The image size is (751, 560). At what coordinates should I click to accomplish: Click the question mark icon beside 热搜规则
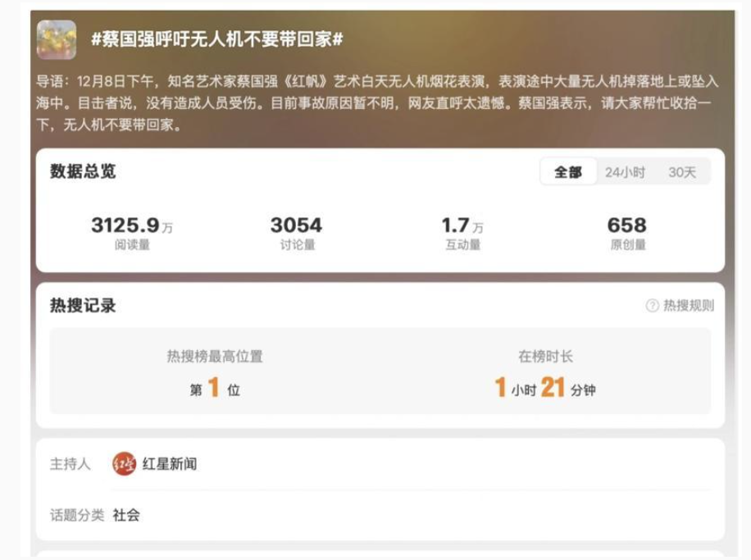653,305
